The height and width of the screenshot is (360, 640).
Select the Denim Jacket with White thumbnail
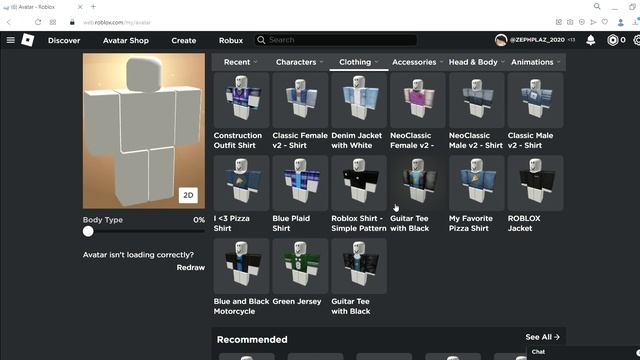359,100
